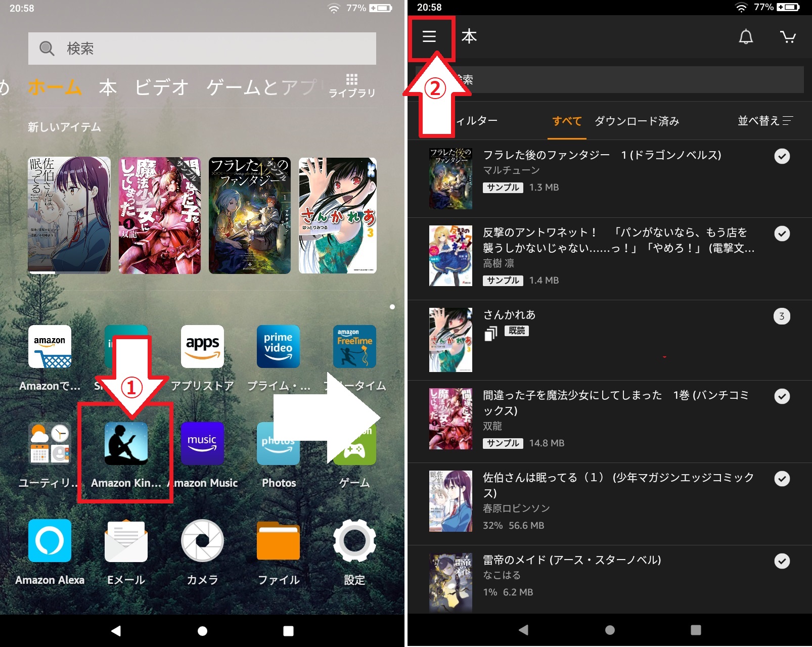Open the notifications bell in the Kindle library
The height and width of the screenshot is (647, 812).
point(745,37)
